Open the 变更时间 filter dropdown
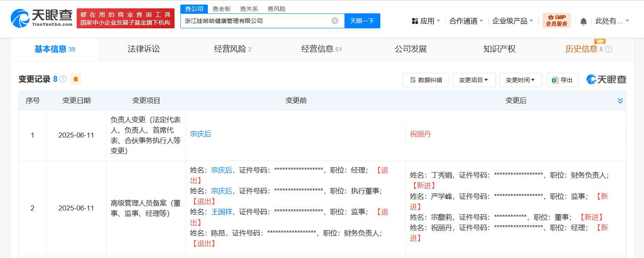 521,80
